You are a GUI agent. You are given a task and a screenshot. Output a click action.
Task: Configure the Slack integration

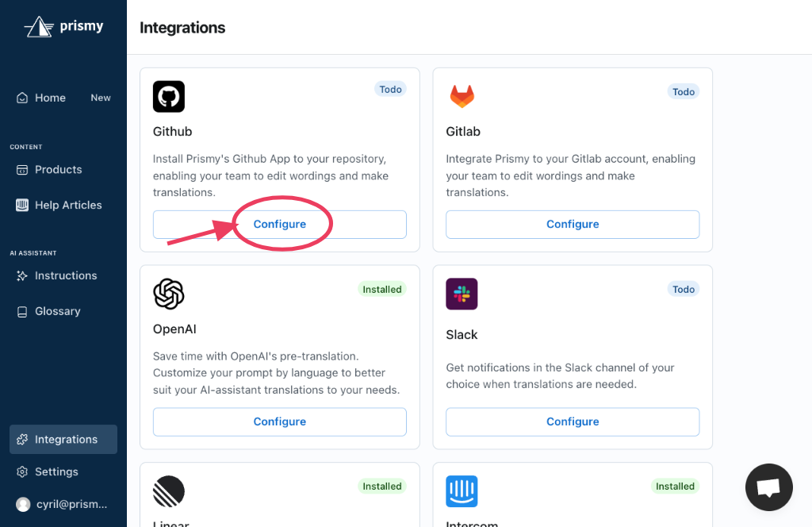[x=573, y=421]
